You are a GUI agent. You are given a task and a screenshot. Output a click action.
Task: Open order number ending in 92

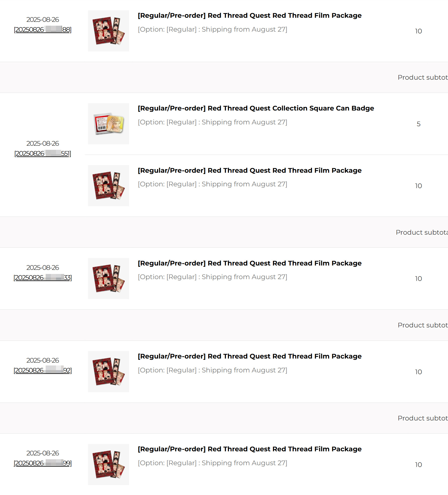43,370
